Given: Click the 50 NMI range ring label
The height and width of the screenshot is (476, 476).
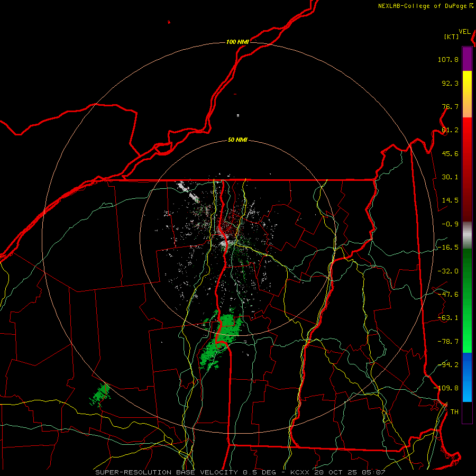Looking at the screenshot, I should click(x=237, y=140).
